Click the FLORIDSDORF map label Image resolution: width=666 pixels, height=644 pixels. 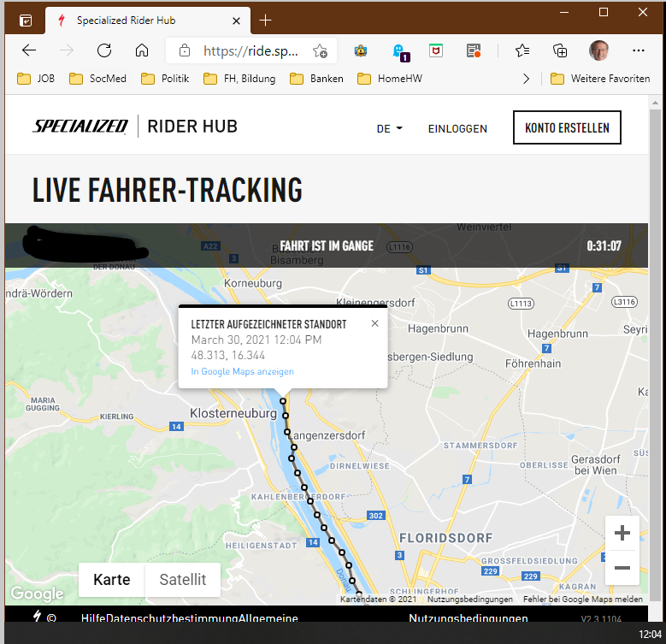coord(446,538)
